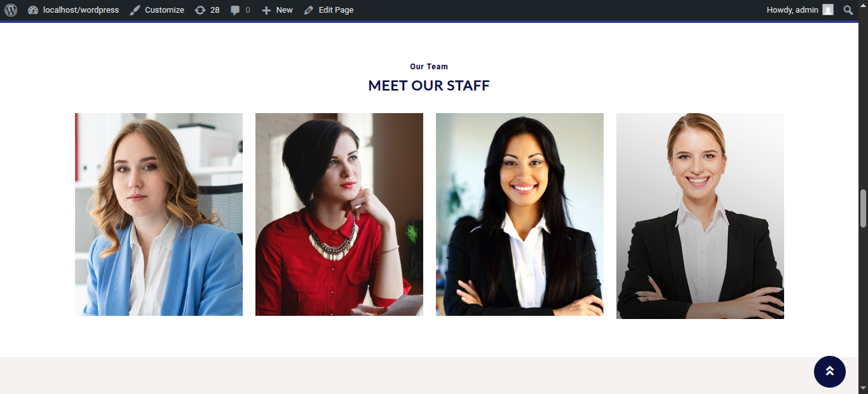Select the staff photo with blue blazer
The height and width of the screenshot is (394, 868).
159,215
